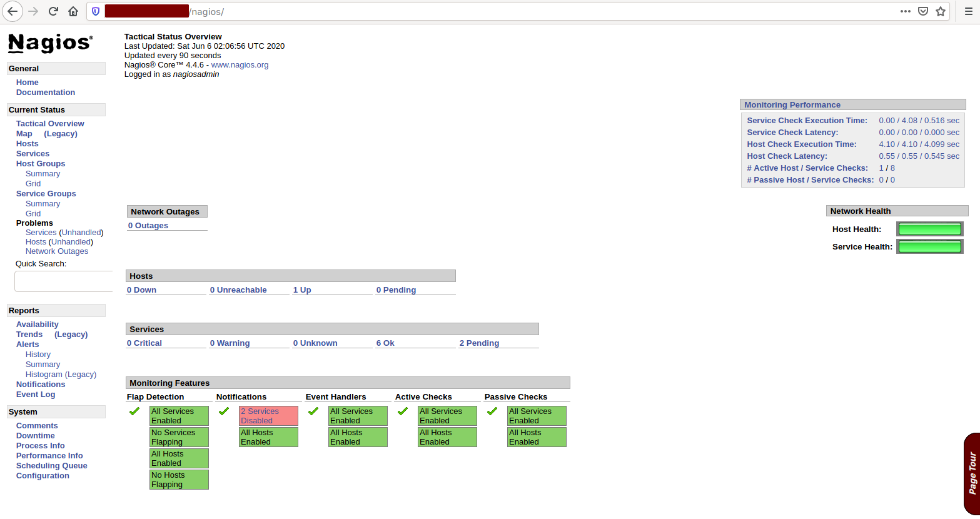Screen dimensions: 980x519
Task: Open Performance Info link
Action: 49,456
